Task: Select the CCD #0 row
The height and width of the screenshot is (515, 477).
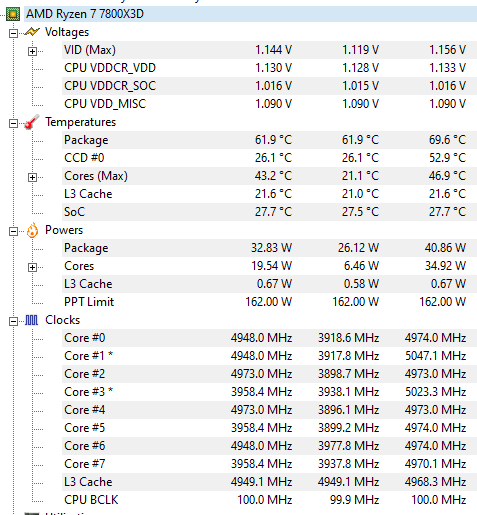Action: 269,158
